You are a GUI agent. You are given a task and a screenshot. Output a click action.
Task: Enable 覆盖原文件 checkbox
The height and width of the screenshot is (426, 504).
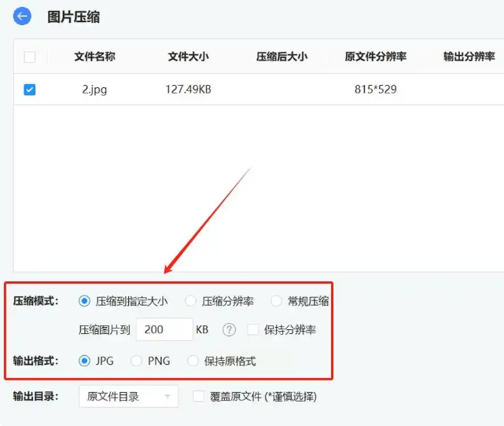click(198, 396)
